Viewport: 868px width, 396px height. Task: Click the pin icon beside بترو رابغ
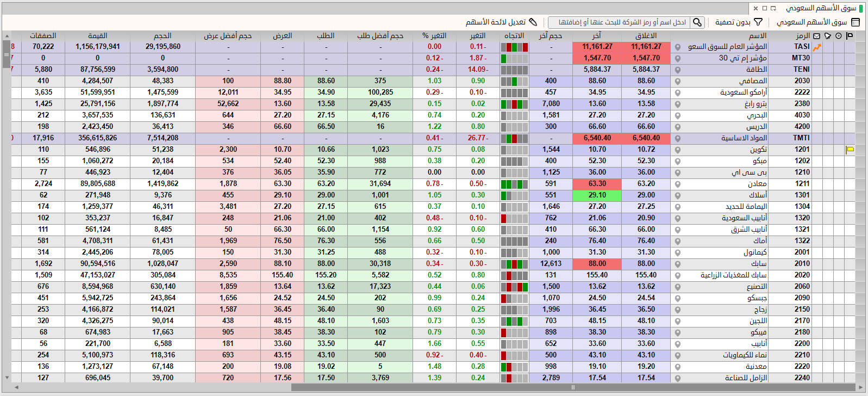pyautogui.click(x=678, y=104)
